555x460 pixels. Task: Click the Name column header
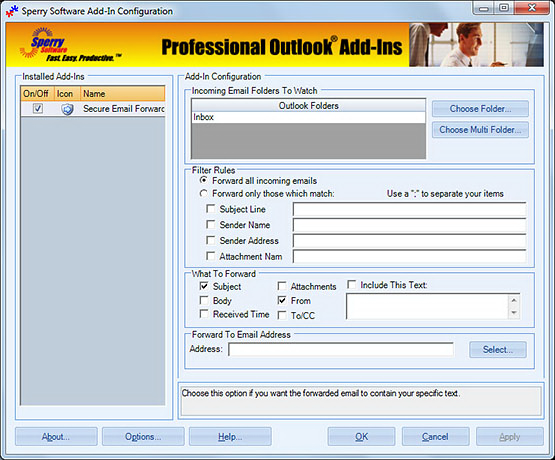123,94
